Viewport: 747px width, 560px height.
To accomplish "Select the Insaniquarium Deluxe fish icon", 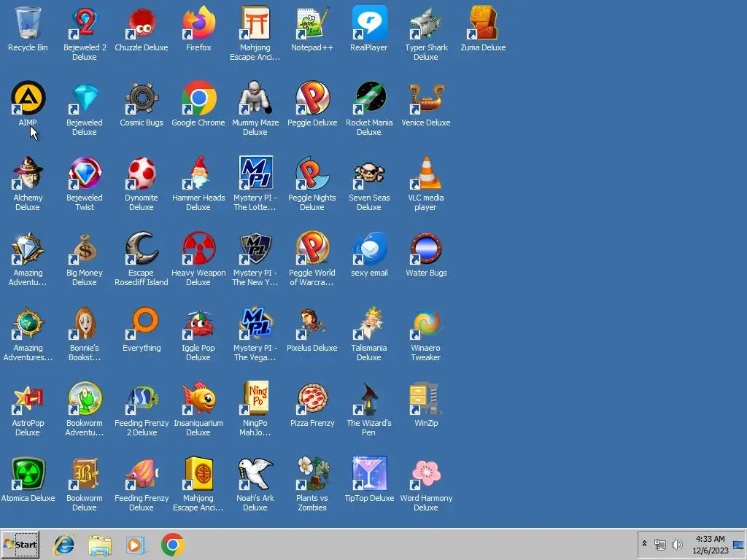I will coord(198,399).
